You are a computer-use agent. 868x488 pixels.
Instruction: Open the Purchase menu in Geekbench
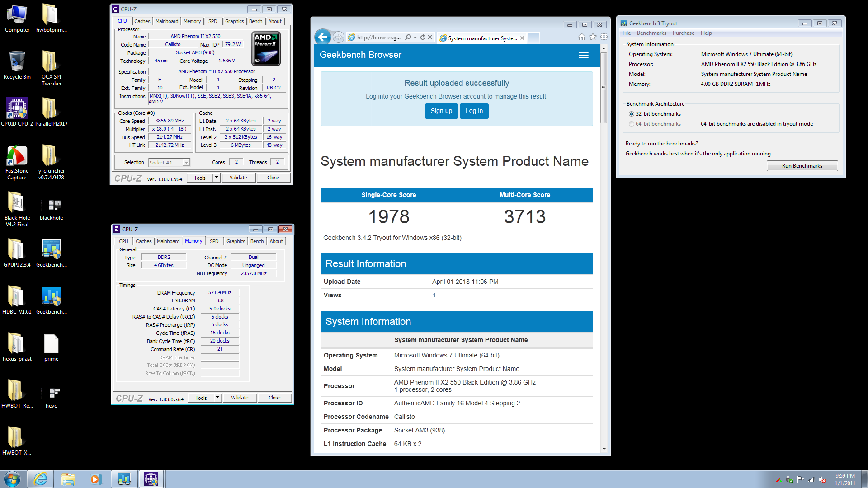[x=684, y=33]
